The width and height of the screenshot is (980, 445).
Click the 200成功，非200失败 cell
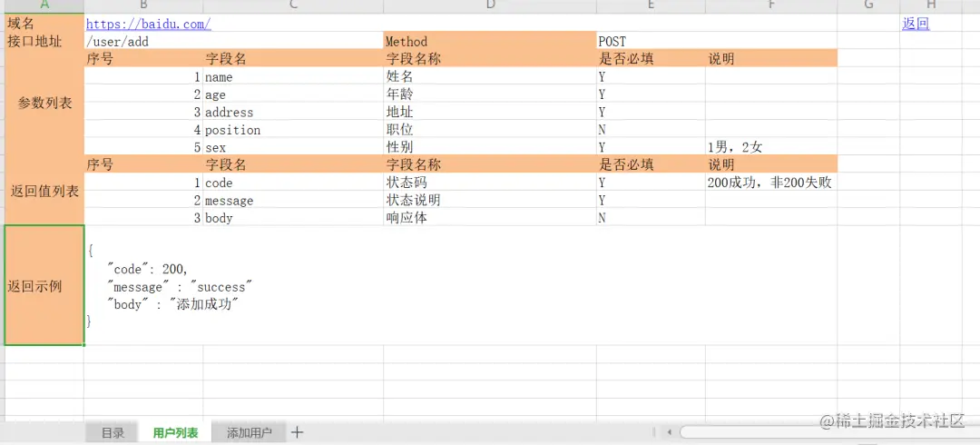click(771, 183)
